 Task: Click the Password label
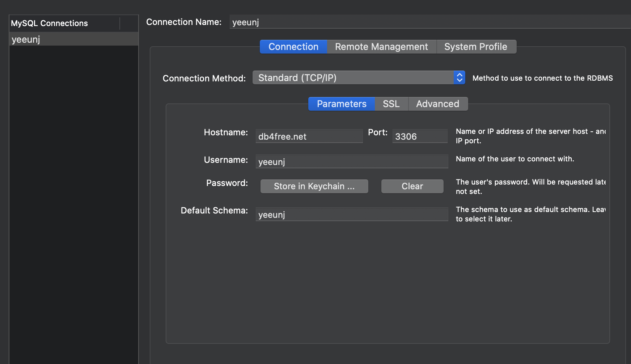click(227, 183)
